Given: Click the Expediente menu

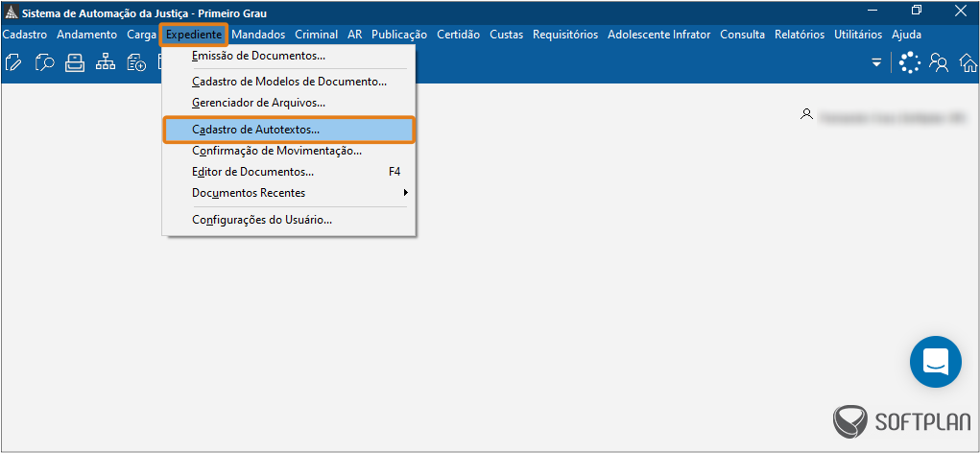Looking at the screenshot, I should click(x=194, y=35).
